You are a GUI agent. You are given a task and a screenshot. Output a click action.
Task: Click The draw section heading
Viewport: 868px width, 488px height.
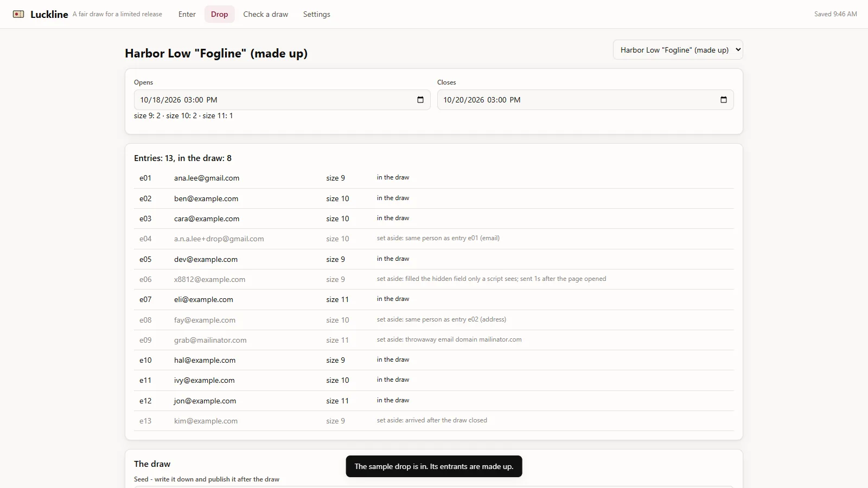pos(152,464)
